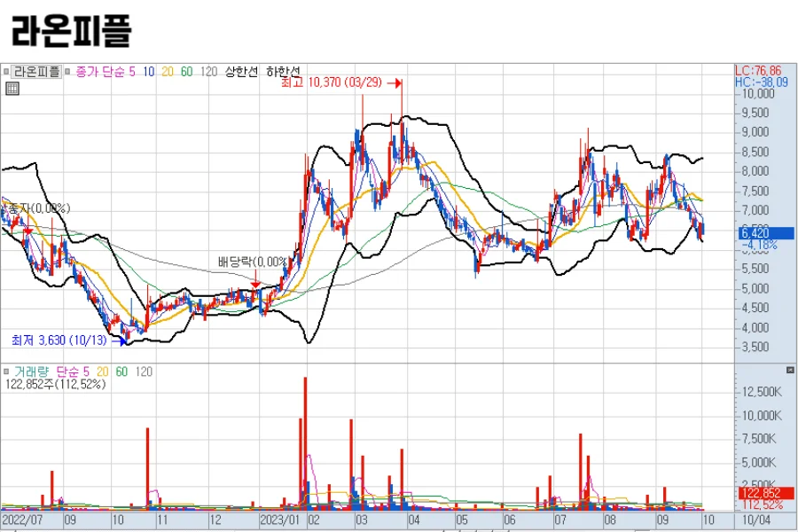The image size is (798, 532).
Task: Click the 12,500K volume axis label
Action: [762, 392]
